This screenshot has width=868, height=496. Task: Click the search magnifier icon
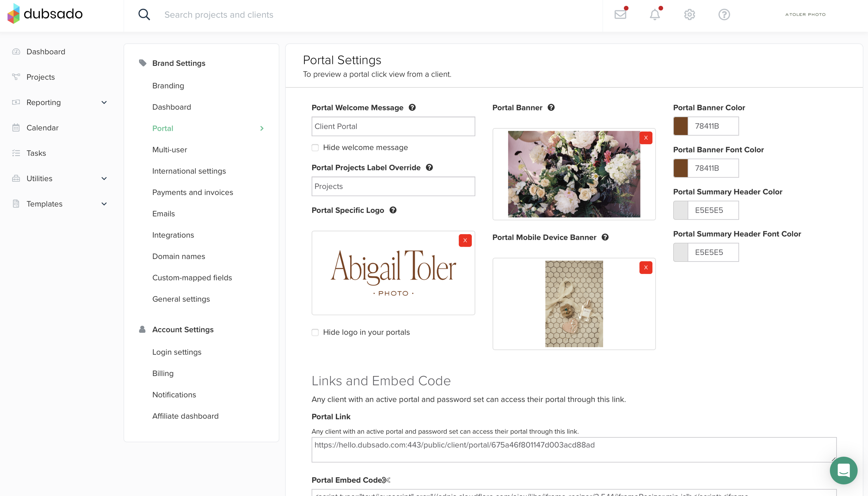click(x=144, y=15)
